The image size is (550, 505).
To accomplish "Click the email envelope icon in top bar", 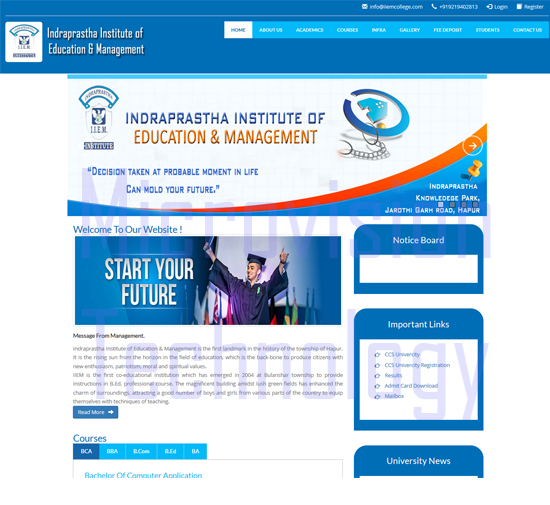I will click(x=364, y=7).
